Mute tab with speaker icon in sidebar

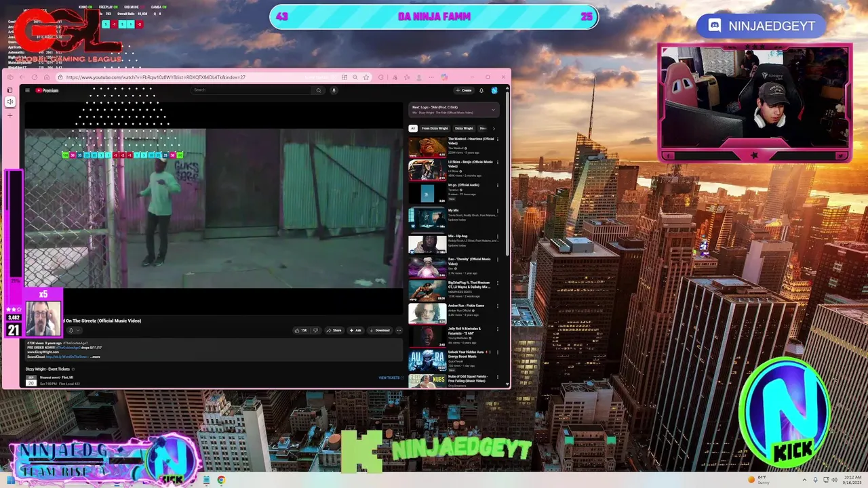9,102
